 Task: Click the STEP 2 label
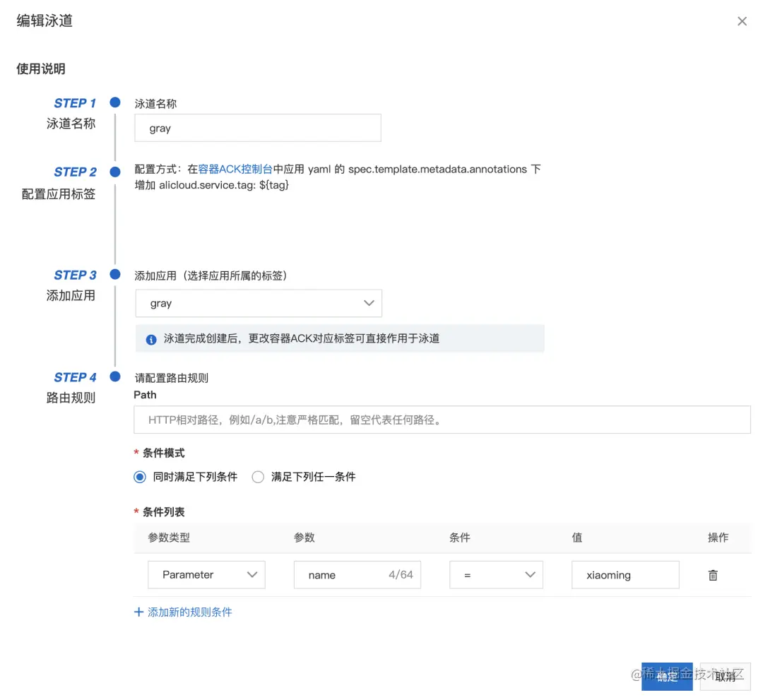(75, 172)
